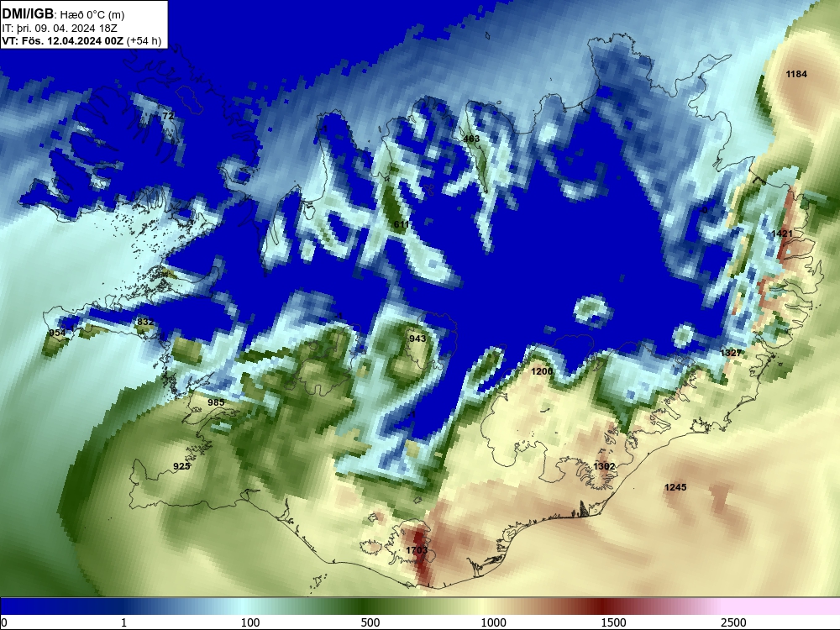Click the map value 985
This screenshot has height=630, width=840.
coord(216,402)
